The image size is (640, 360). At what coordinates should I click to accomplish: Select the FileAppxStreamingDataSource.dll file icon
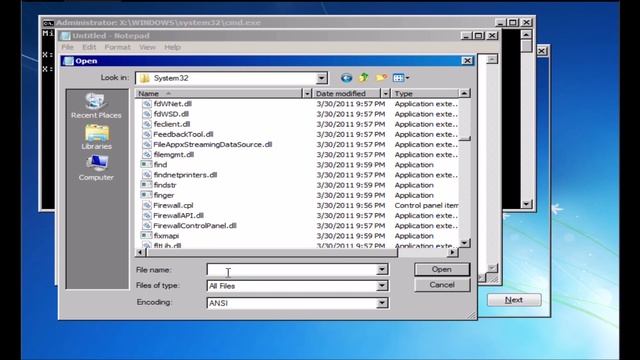coord(147,144)
